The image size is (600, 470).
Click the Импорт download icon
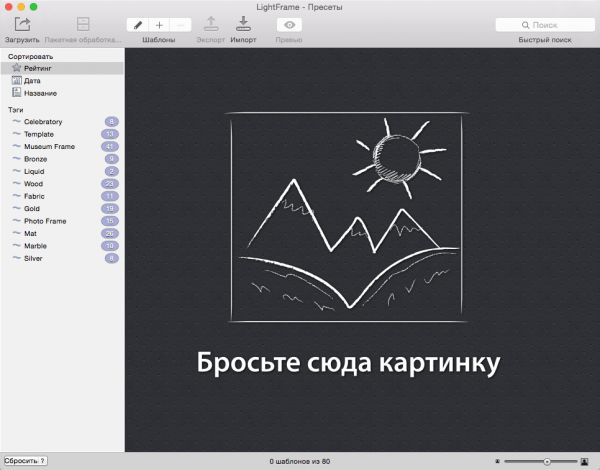pyautogui.click(x=243, y=24)
